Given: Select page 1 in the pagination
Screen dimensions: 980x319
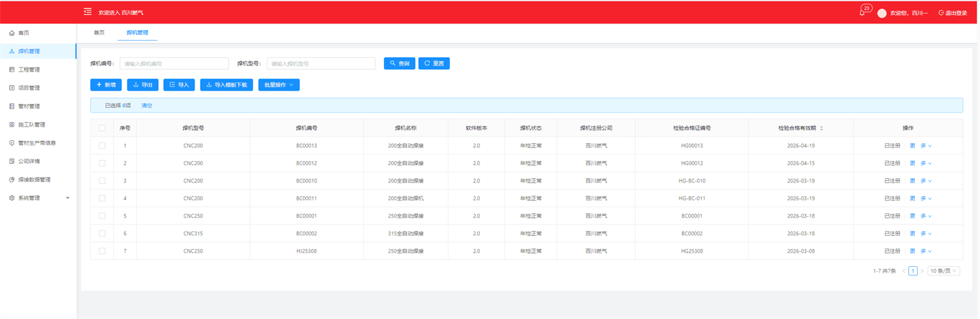Looking at the screenshot, I should pos(913,271).
